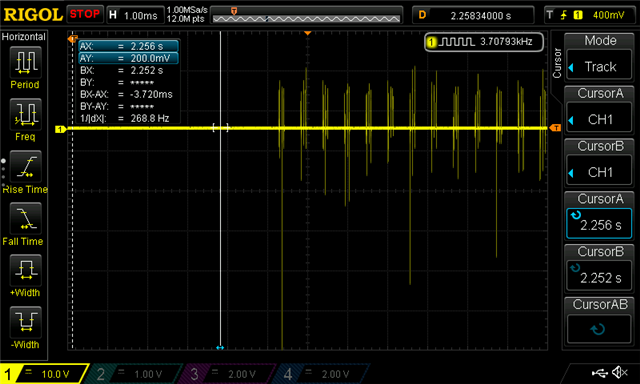Enable channel 3 at 2.00 V
Image resolution: width=640 pixels, height=384 pixels.
[x=228, y=374]
